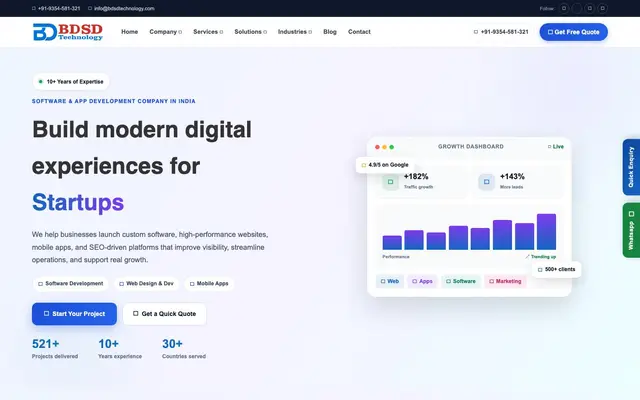
Task: Click green status dot in Expertise badge
Action: click(40, 82)
